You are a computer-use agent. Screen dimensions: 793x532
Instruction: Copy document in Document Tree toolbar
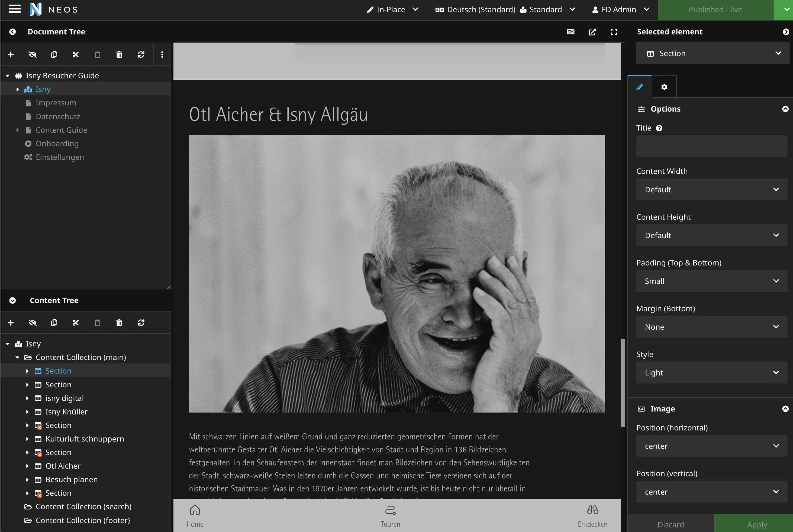pos(54,55)
